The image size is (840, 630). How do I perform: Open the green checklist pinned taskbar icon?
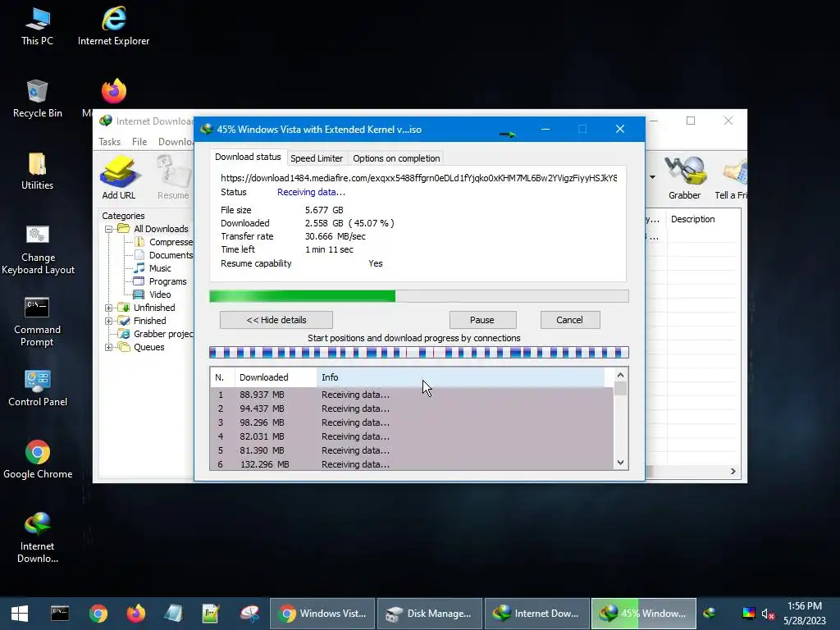point(211,614)
